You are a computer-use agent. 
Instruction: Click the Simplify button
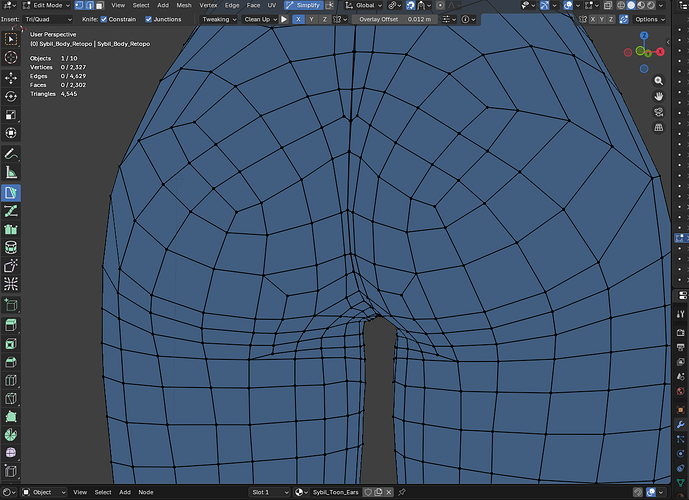click(x=303, y=5)
